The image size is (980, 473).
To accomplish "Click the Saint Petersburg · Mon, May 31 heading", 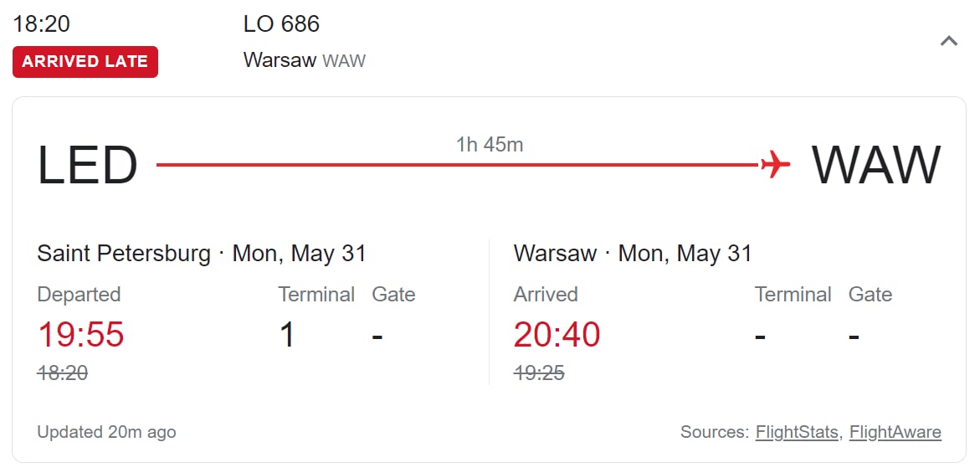I will click(x=202, y=254).
